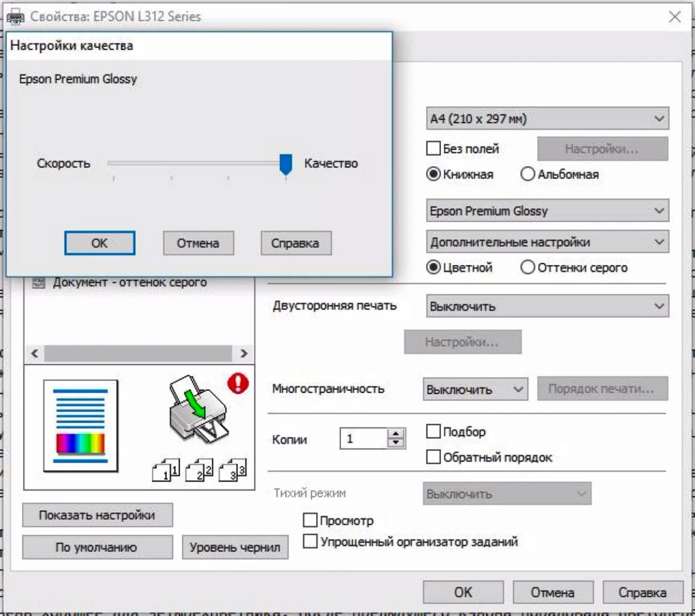The width and height of the screenshot is (695, 616).
Task: Click OK in the quality settings dialog
Action: [99, 243]
